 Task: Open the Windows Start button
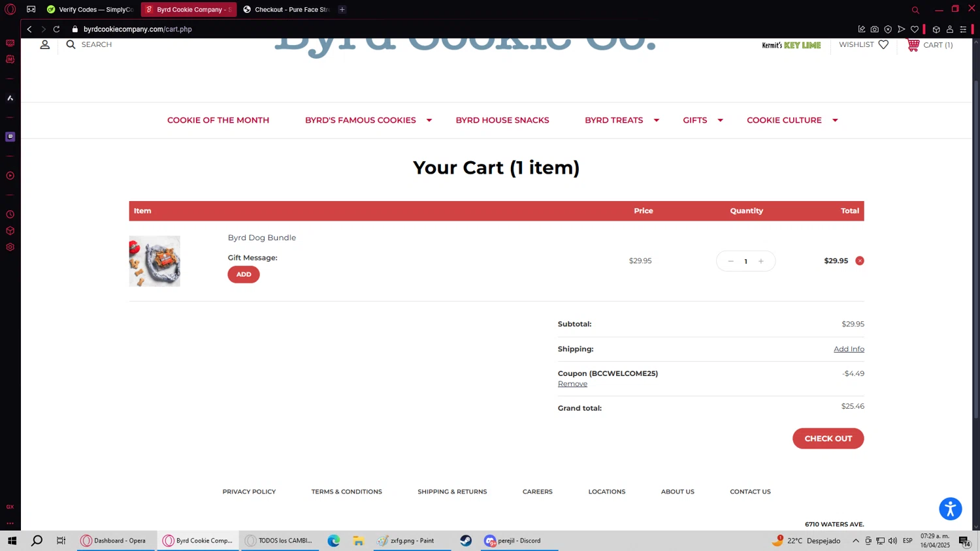pos(12,541)
